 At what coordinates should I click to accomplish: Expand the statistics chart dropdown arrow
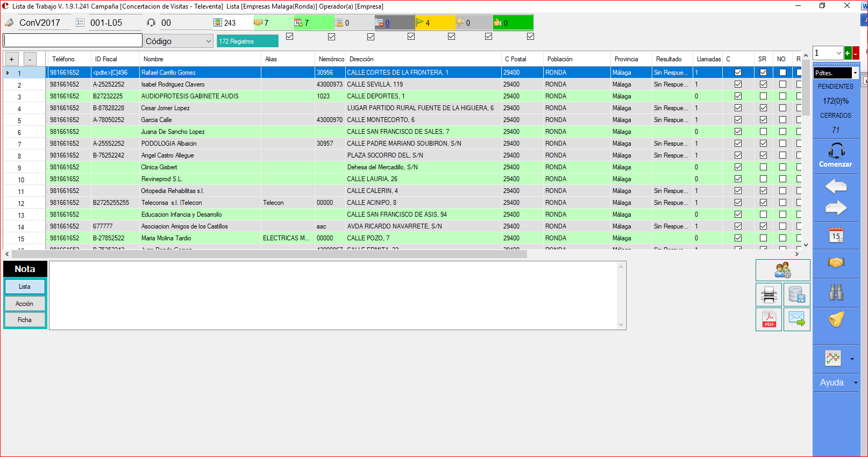click(x=852, y=359)
